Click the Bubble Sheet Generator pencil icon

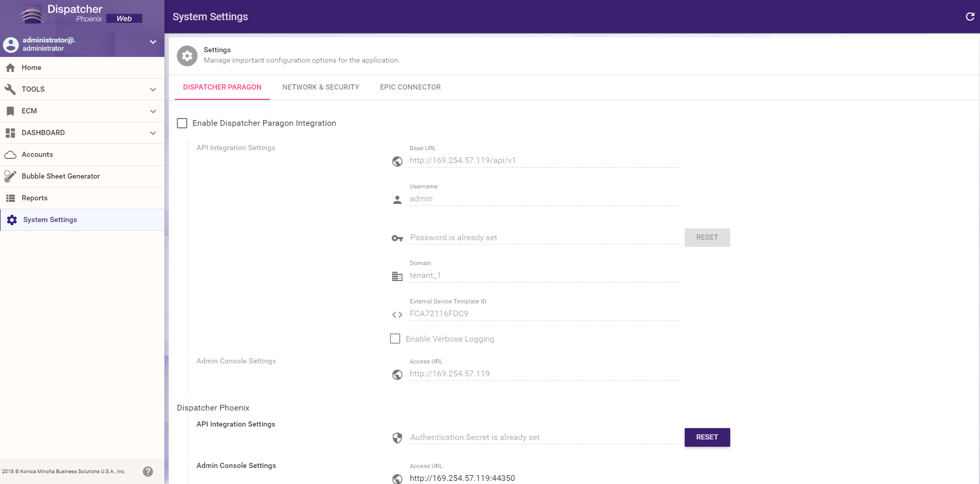coord(10,177)
